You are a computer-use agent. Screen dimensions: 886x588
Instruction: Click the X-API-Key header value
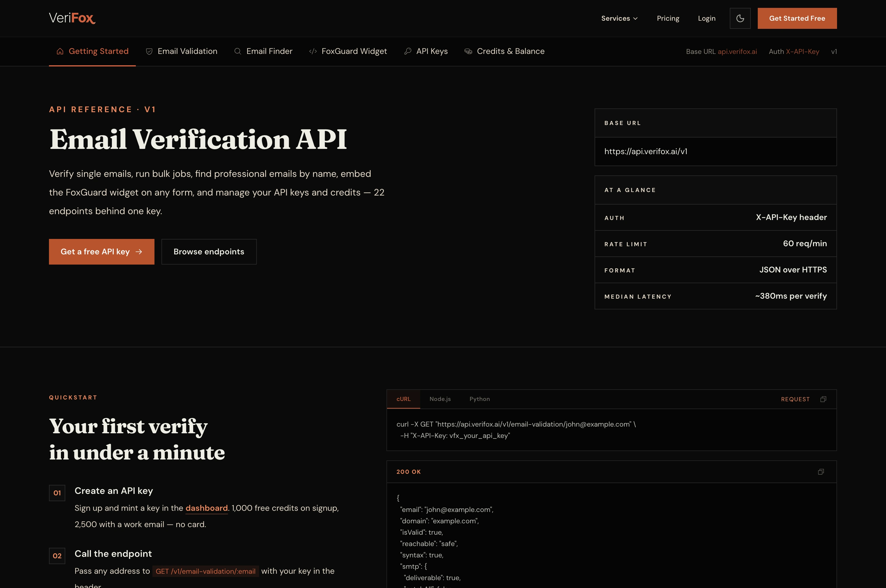pyautogui.click(x=791, y=217)
